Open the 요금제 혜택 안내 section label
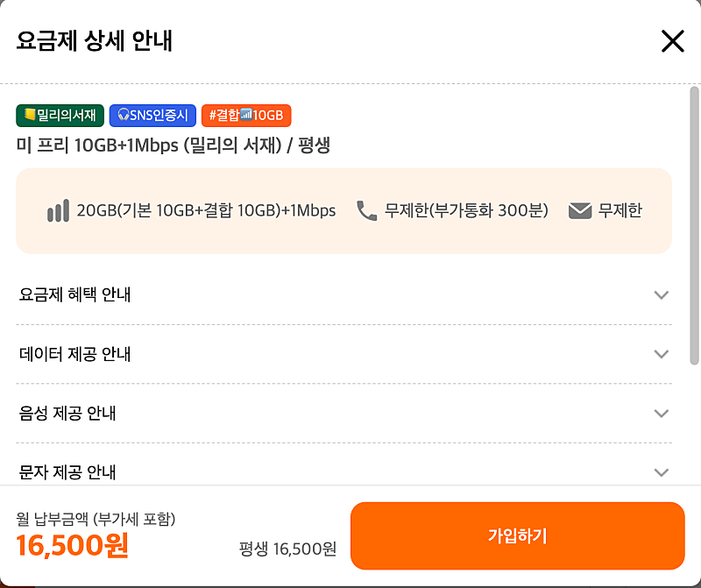 coord(75,295)
